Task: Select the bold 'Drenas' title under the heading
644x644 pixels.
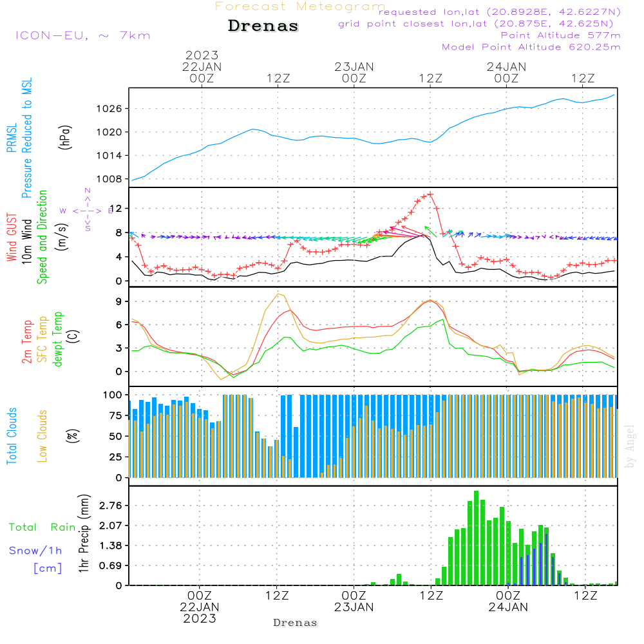Action: coord(263,26)
